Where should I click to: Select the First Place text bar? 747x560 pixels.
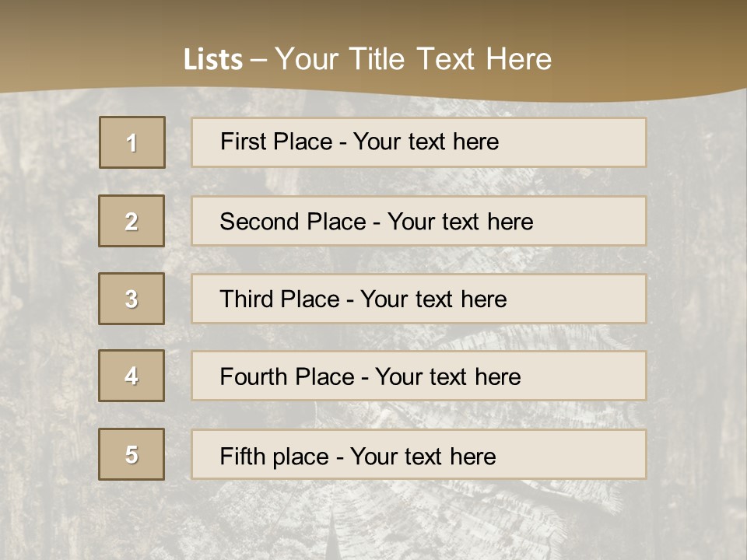tap(419, 142)
